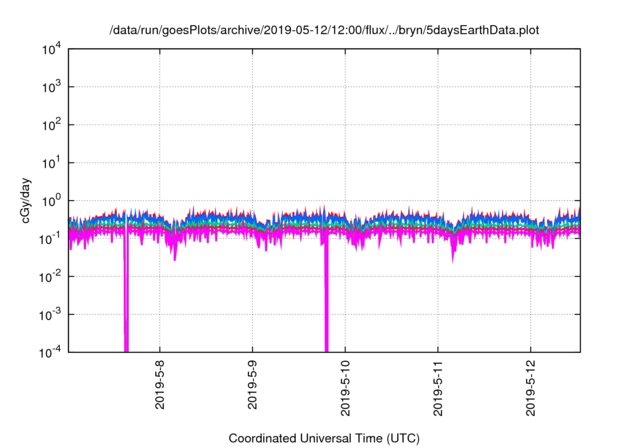
Task: Click the 10^0 y-axis tick label
Action: pyautogui.click(x=51, y=201)
